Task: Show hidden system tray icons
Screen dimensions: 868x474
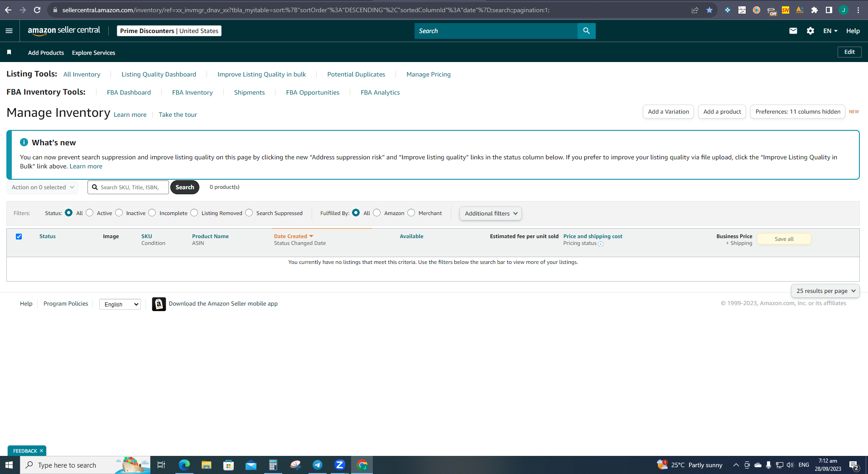Action: tap(736, 465)
